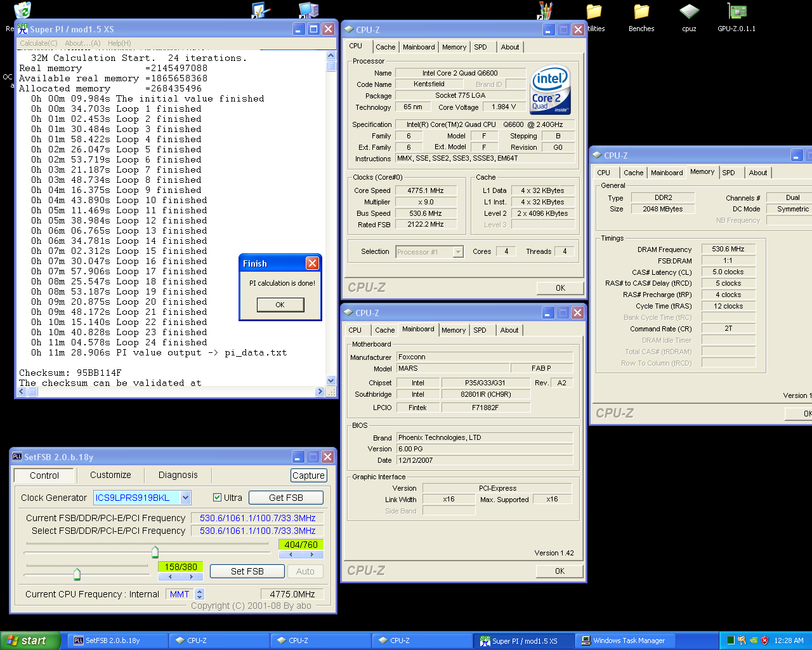Click Command Rate value 2T
Image resolution: width=812 pixels, height=650 pixels.
(x=728, y=329)
